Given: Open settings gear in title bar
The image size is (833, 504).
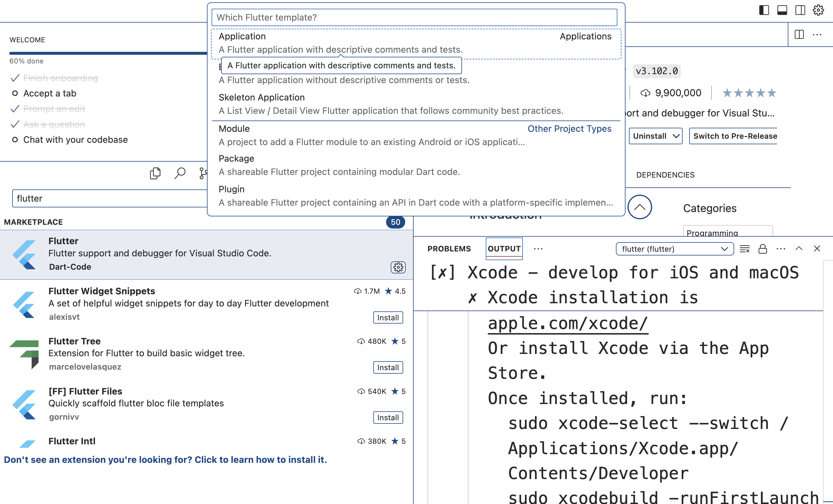Looking at the screenshot, I should [819, 10].
